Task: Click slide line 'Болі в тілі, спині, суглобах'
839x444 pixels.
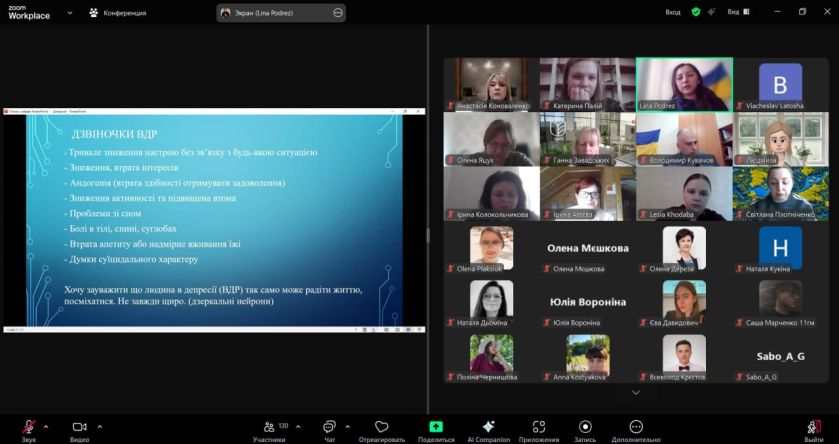Action: click(x=120, y=228)
